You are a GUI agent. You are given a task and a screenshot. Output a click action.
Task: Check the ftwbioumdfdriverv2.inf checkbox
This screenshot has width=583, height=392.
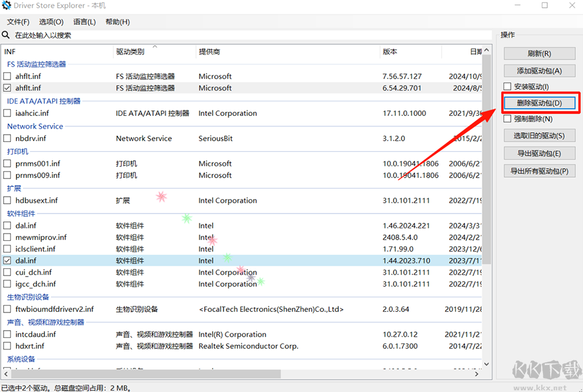point(7,309)
